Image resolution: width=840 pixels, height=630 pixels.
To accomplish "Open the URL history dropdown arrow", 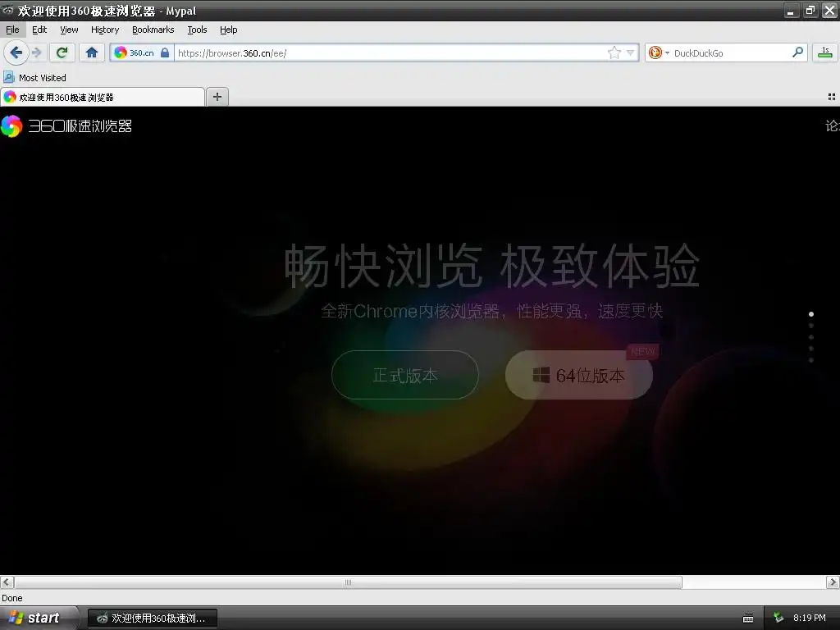I will pyautogui.click(x=631, y=52).
